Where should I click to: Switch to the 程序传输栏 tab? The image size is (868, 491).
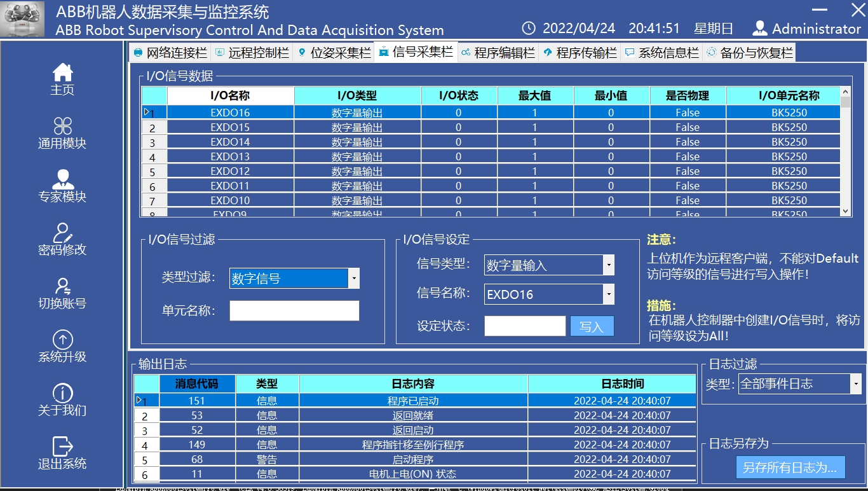click(580, 53)
